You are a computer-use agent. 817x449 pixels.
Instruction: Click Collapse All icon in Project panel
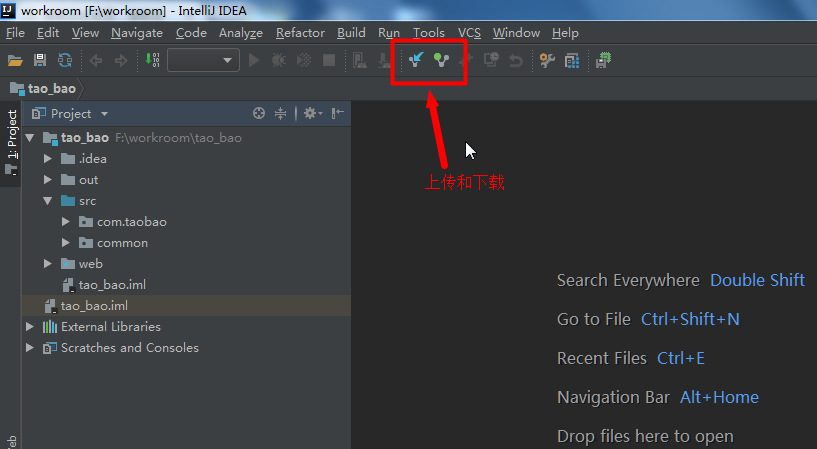(280, 113)
